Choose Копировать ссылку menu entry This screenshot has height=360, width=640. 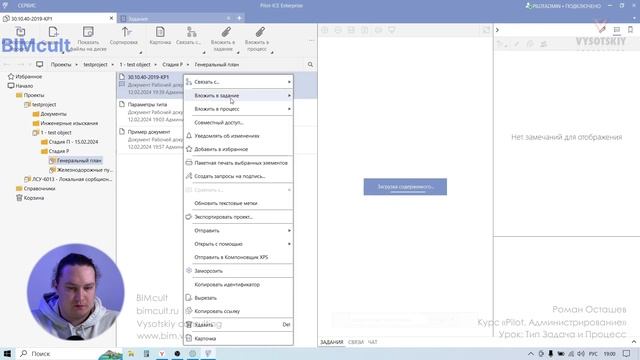coord(238,311)
